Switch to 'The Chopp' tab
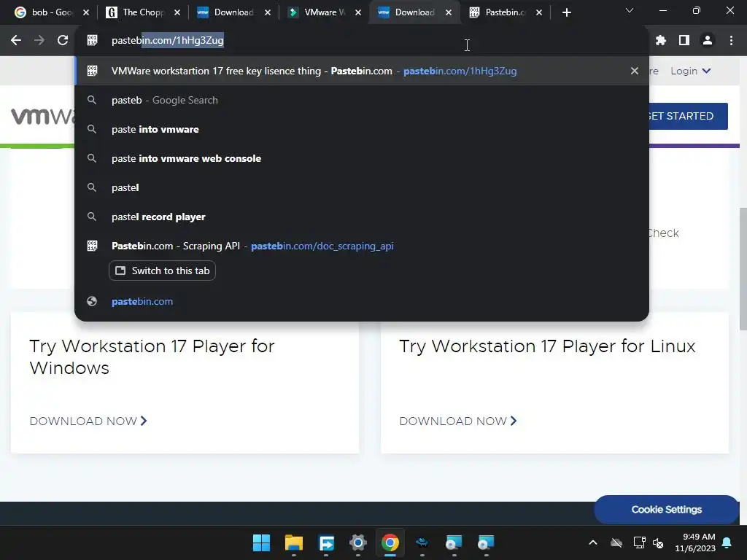 pos(136,12)
